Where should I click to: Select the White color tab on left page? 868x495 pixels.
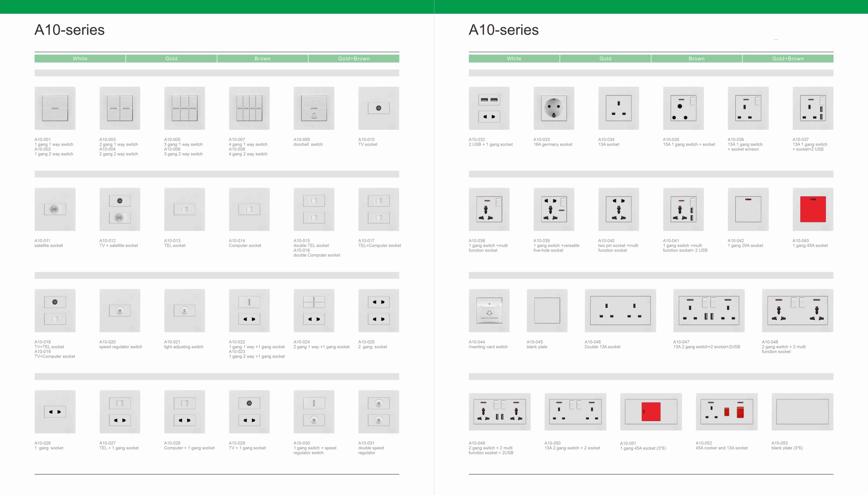point(80,59)
